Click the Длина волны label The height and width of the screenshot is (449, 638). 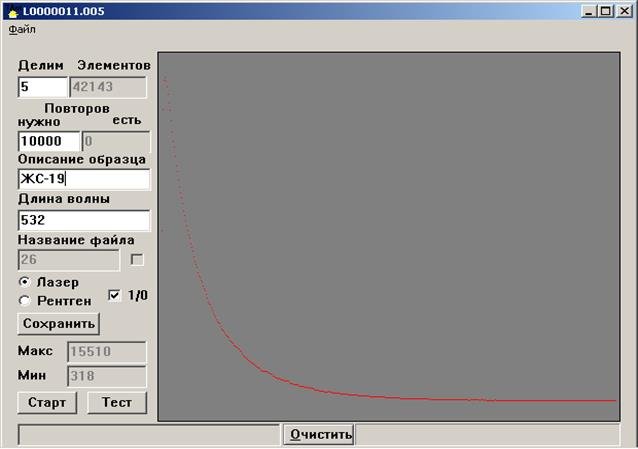[64, 199]
